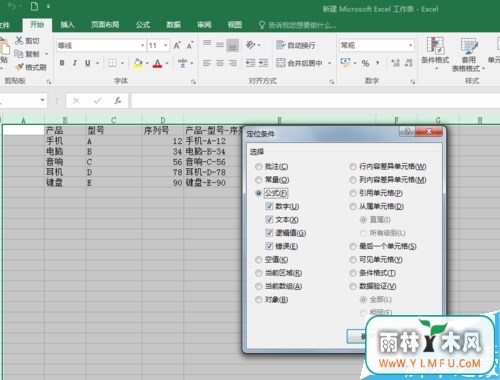Screen dimensions: 500x380
Task: Center text horizontally
Action: [220, 63]
